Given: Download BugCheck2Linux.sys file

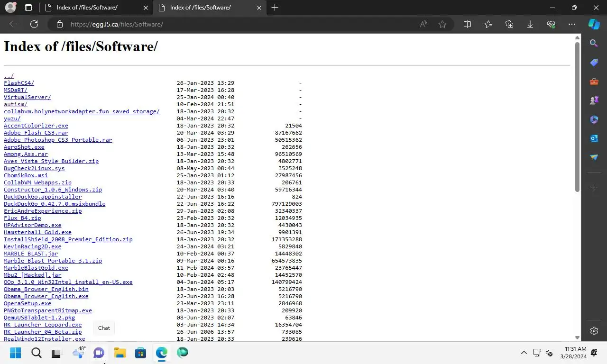Looking at the screenshot, I should [34, 168].
